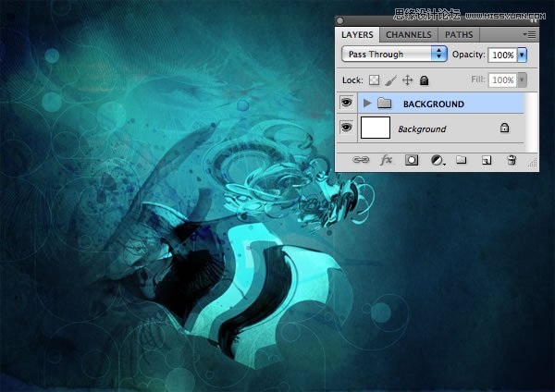Click the Background layer lock icon
This screenshot has width=555, height=392.
(504, 128)
